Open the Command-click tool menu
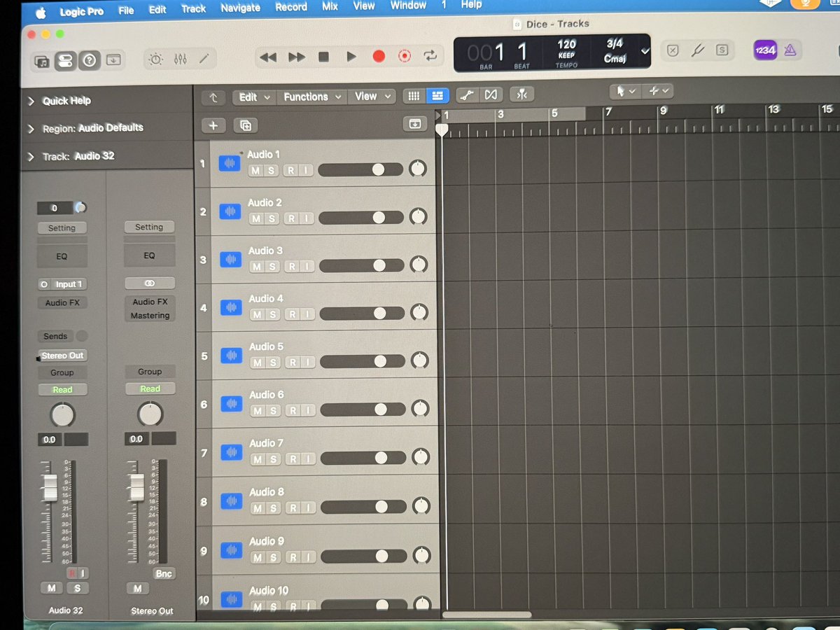This screenshot has width=840, height=630. 658,90
